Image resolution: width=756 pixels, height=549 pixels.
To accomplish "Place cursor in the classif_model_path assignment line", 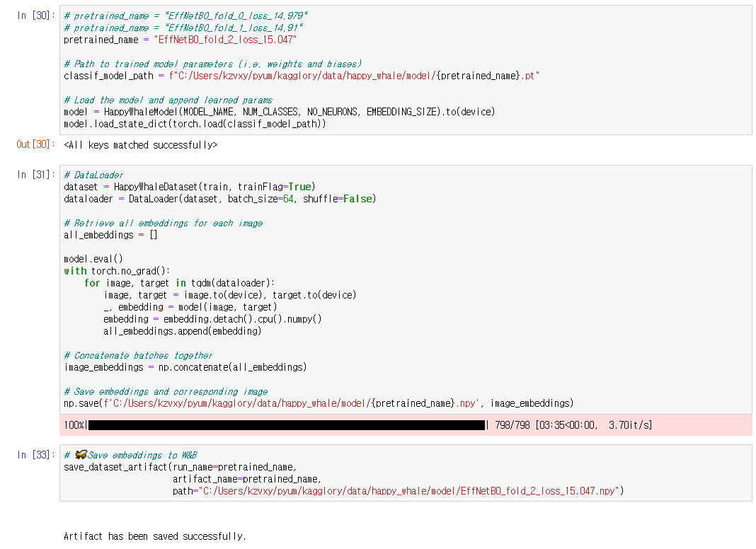I will [302, 76].
